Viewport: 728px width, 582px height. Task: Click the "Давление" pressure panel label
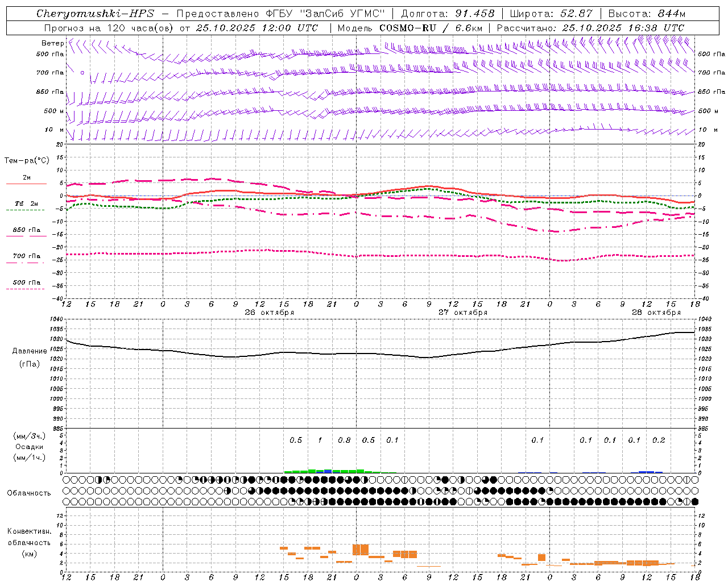click(30, 351)
